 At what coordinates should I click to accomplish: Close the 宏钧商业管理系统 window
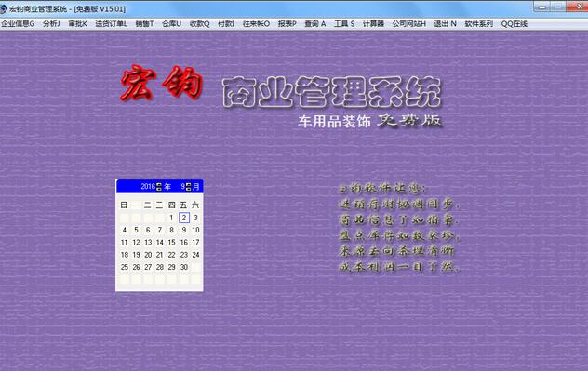(x=578, y=7)
